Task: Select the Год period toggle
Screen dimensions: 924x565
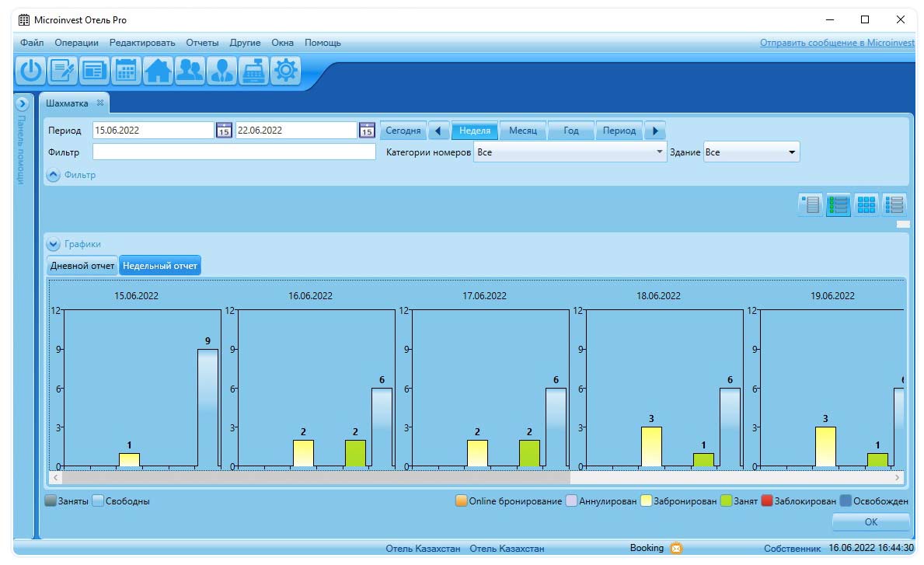Action: [x=571, y=131]
